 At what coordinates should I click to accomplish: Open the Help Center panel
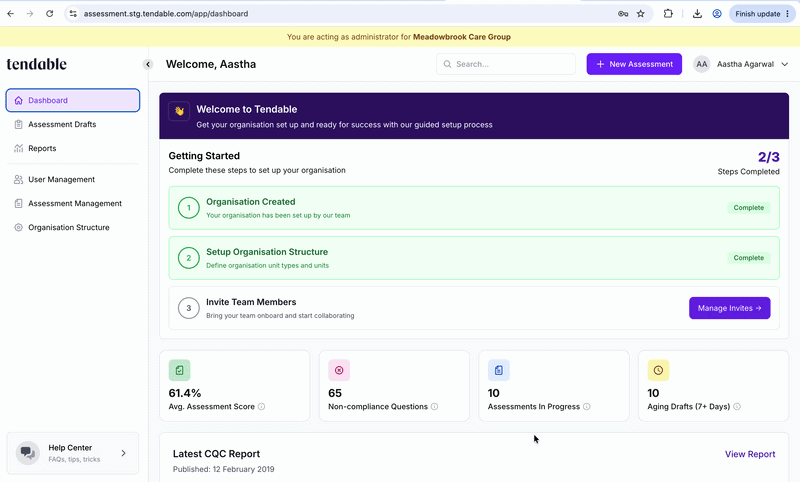[x=73, y=453]
